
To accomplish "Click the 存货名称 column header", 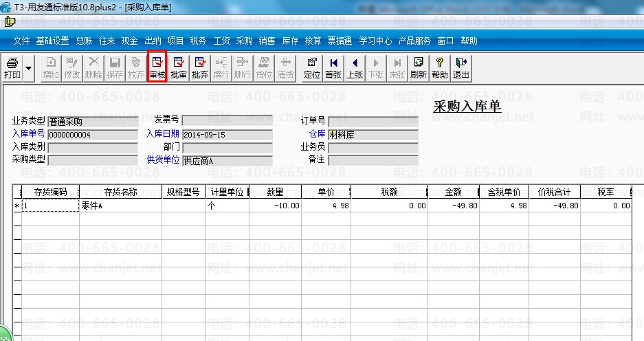I will click(121, 192).
